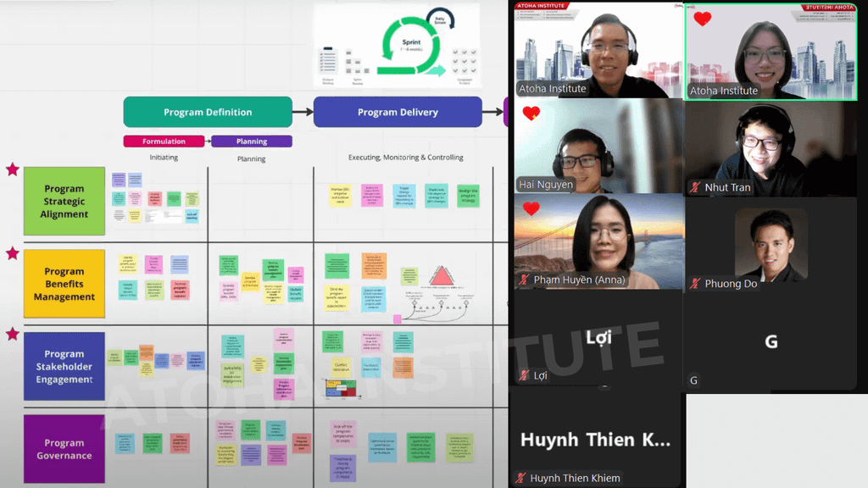Click the star beside Program Stakeholder Engagement
The width and height of the screenshot is (868, 488).
[x=12, y=334]
